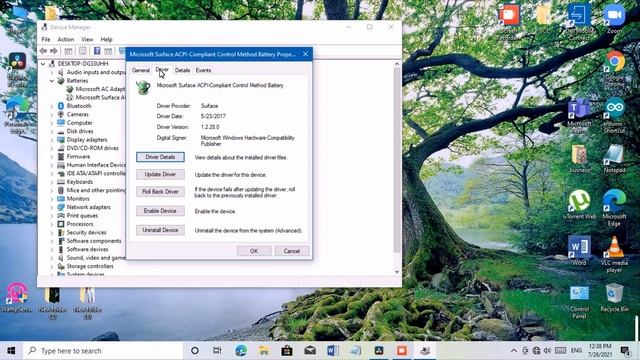The width and height of the screenshot is (640, 360).
Task: Open Microsoft Store from taskbar
Action: pyautogui.click(x=287, y=351)
